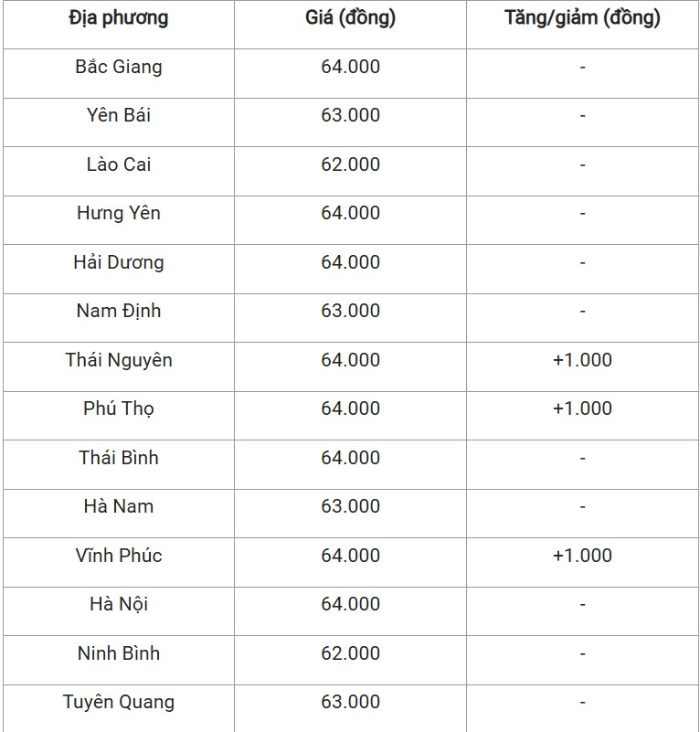Click the Yên Bái price 63.000
This screenshot has width=700, height=732.
[x=350, y=115]
